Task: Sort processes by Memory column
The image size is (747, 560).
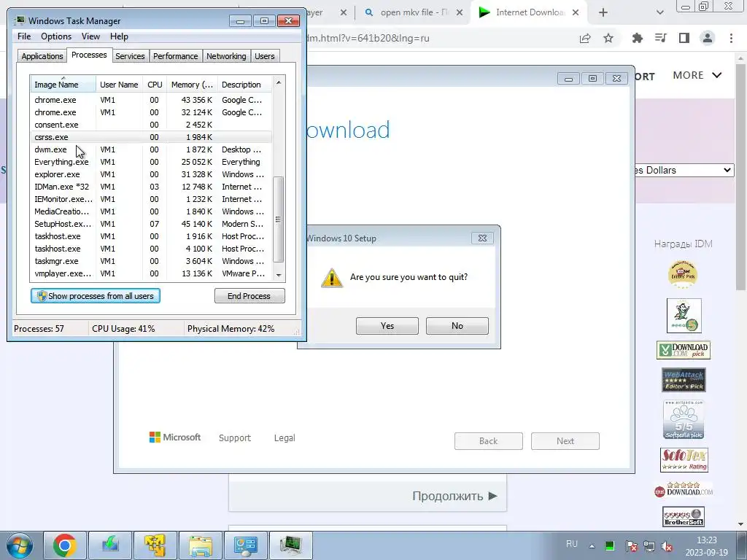Action: 192,85
